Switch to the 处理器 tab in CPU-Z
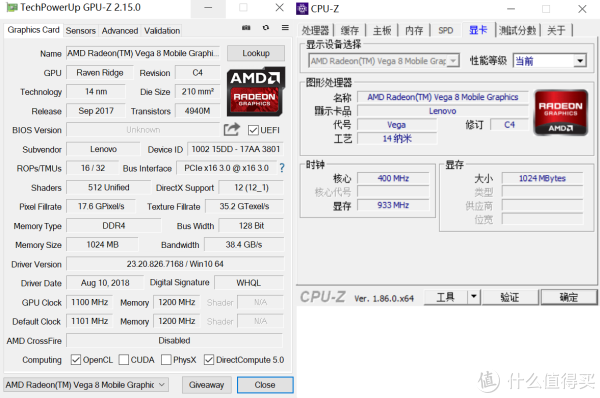 click(315, 30)
